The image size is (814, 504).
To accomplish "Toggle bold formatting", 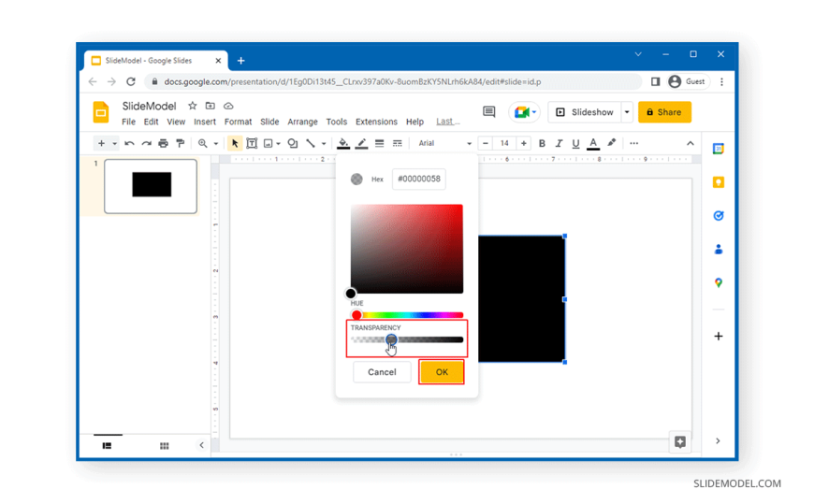I will (x=542, y=144).
